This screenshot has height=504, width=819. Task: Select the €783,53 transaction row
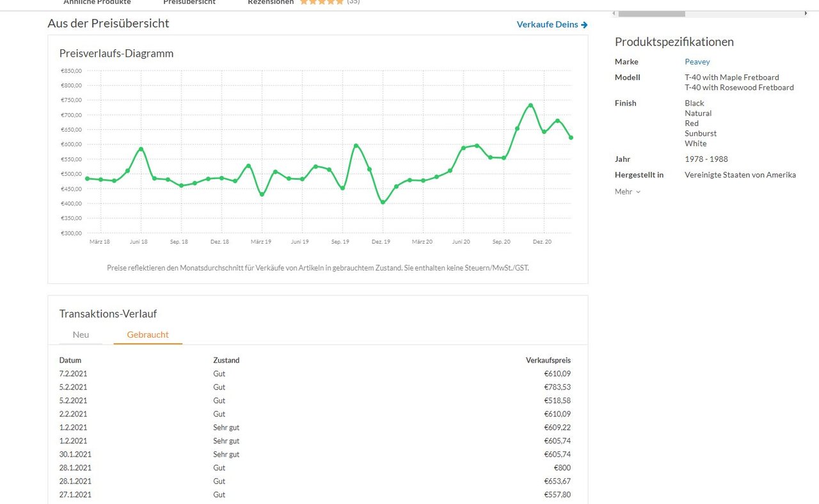(315, 387)
